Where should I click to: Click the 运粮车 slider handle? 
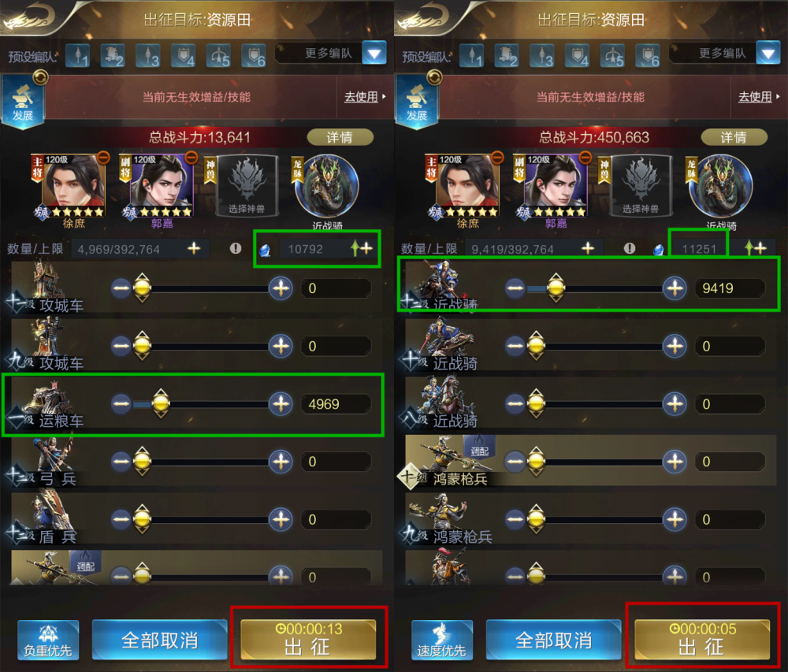pos(161,403)
